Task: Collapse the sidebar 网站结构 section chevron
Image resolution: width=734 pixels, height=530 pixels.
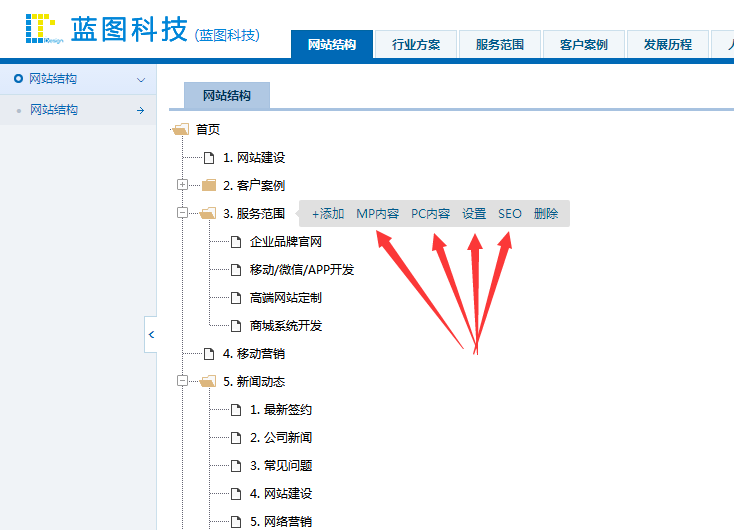Action: (140, 80)
